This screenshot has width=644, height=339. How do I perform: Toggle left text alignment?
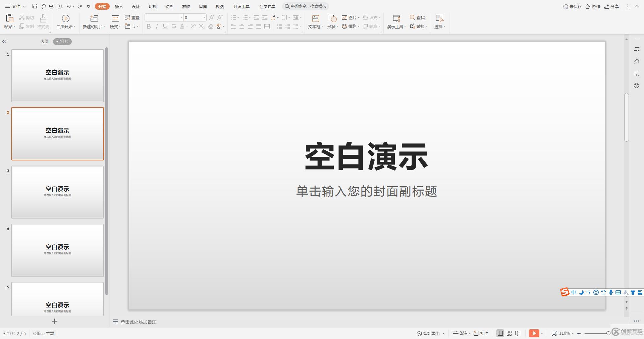(233, 26)
